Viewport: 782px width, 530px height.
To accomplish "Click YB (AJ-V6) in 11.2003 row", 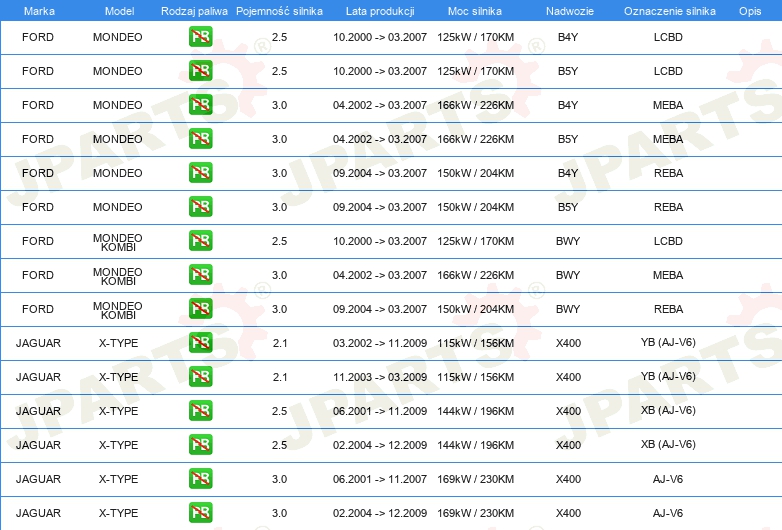I will pos(668,376).
